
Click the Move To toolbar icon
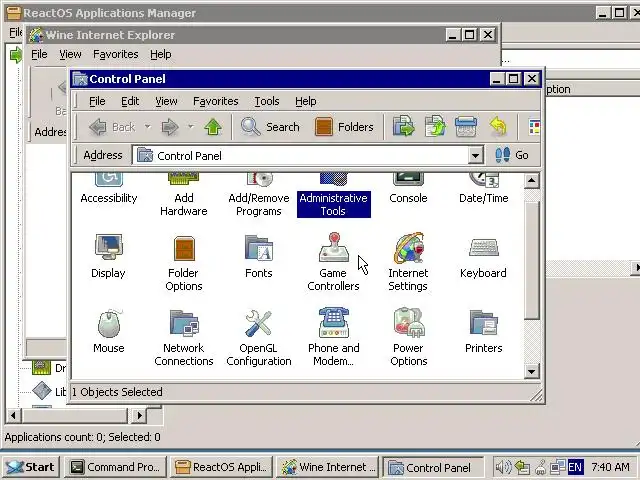pyautogui.click(x=404, y=126)
